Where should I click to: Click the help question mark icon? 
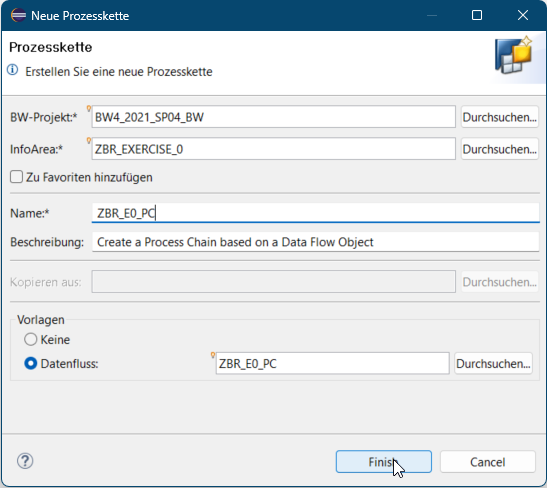[25, 461]
